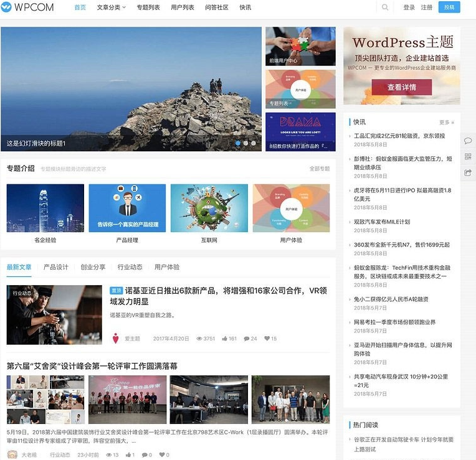Switch to the 行业动态 tab
Screen dimensions: 476x460
point(130,267)
